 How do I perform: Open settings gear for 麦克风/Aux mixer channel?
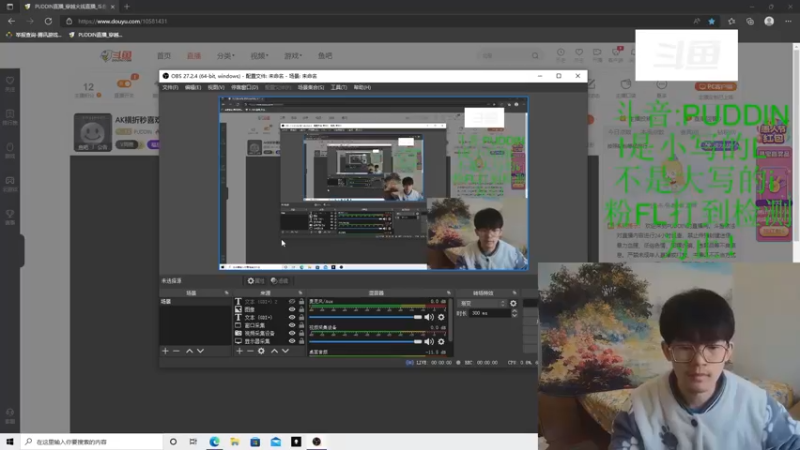point(441,317)
